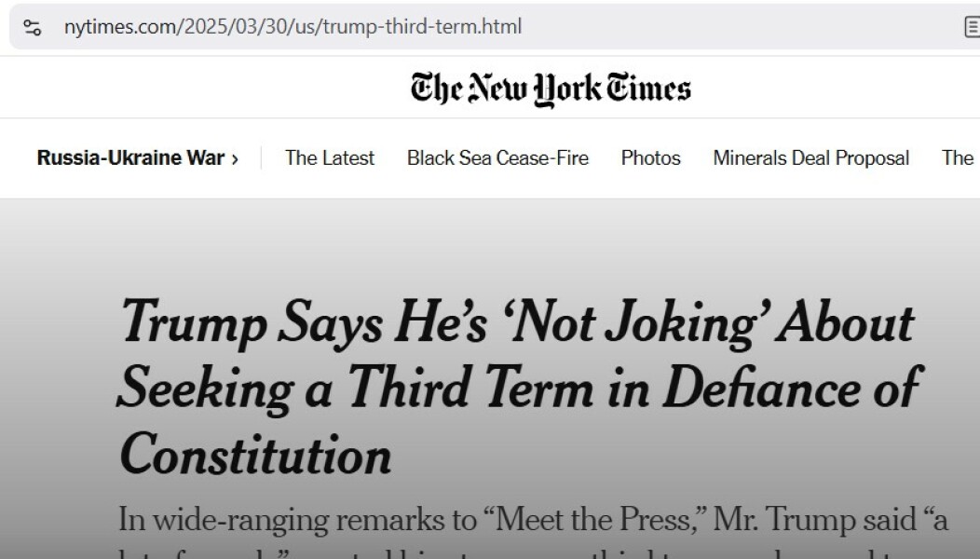Image resolution: width=980 pixels, height=559 pixels.
Task: Open the Russia-Ukraine War section link
Action: pyautogui.click(x=130, y=158)
